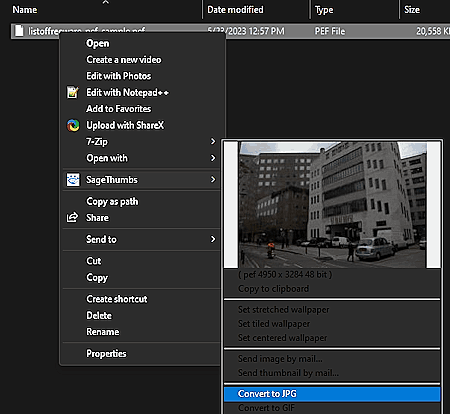The image size is (450, 414).
Task: Expand the SageThumbs submenu chevron
Action: pos(213,179)
